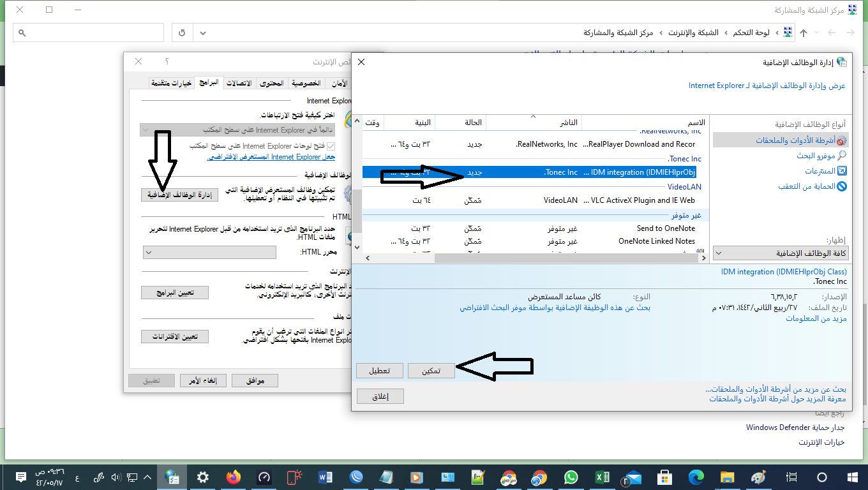Open the Show (إظهار) add-ons filter dropdown
Screen dimensions: 868x490
(x=781, y=253)
